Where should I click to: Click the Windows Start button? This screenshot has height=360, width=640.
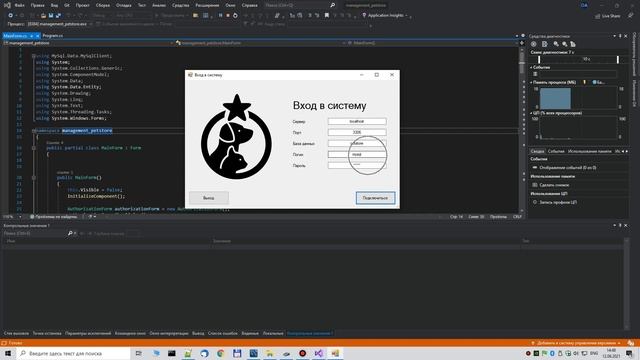coord(8,353)
